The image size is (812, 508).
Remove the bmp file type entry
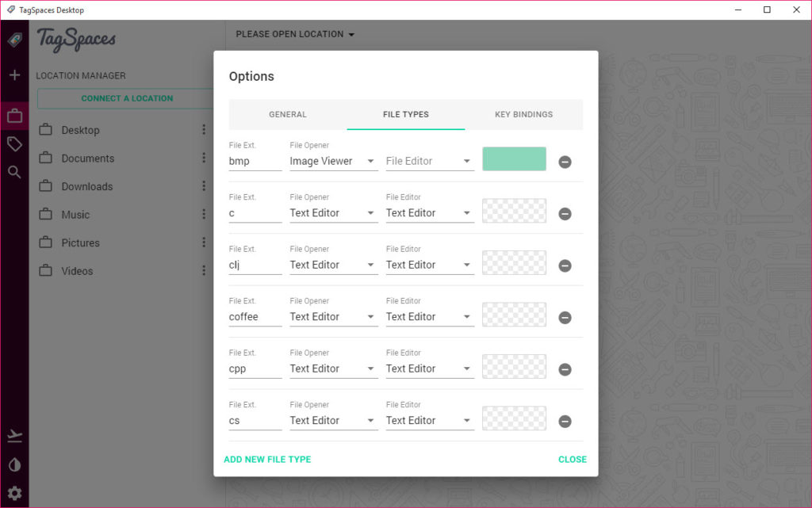pyautogui.click(x=565, y=162)
